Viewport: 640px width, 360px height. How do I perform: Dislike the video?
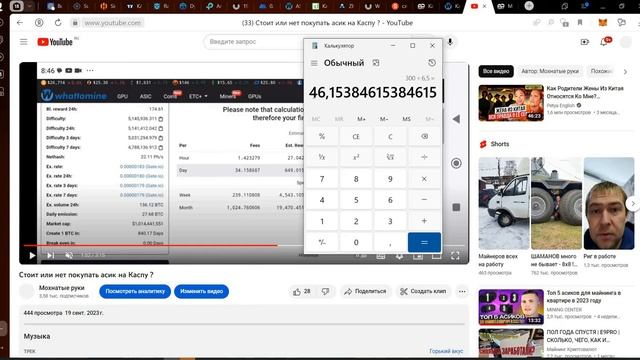pos(325,291)
